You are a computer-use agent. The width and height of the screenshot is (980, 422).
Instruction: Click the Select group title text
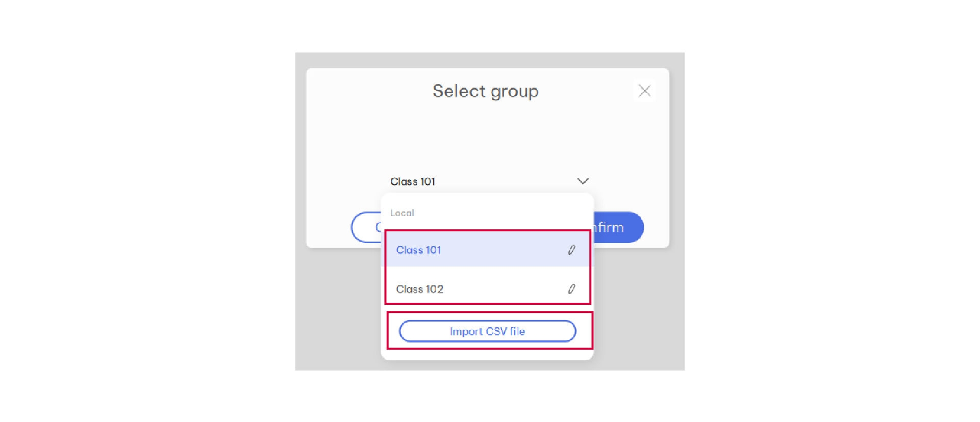(x=485, y=91)
